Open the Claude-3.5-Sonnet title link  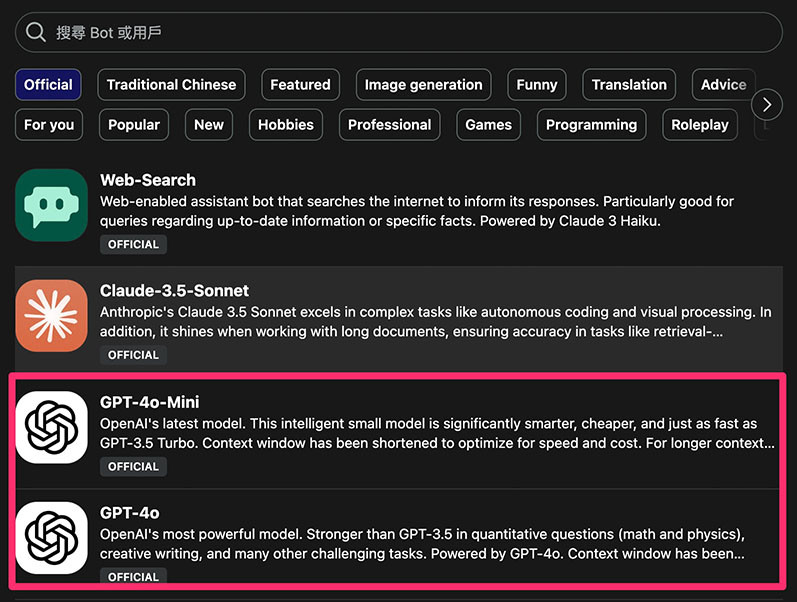click(x=174, y=291)
